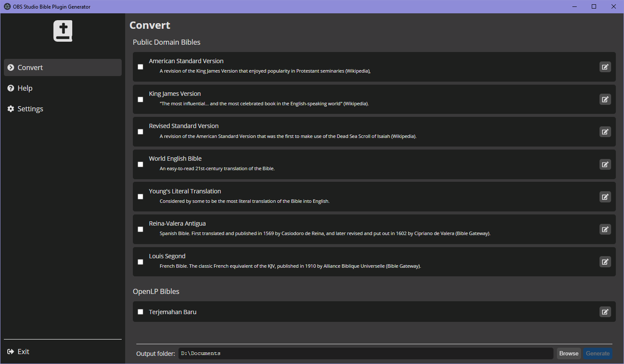The height and width of the screenshot is (364, 624).
Task: Open the Settings page
Action: [x=30, y=108]
